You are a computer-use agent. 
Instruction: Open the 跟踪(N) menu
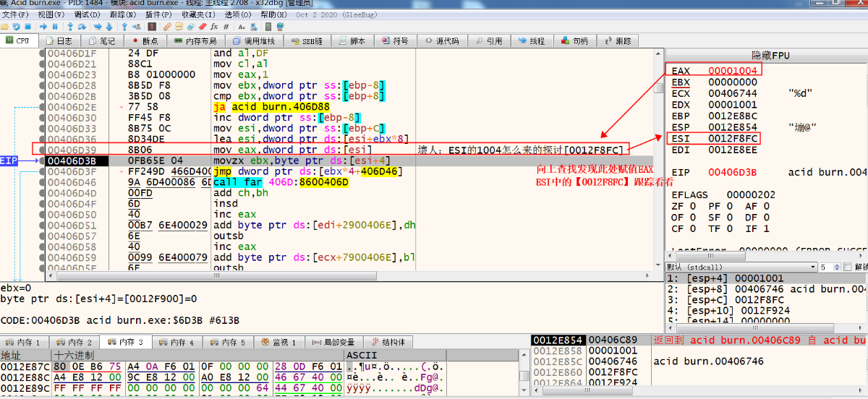tap(123, 14)
